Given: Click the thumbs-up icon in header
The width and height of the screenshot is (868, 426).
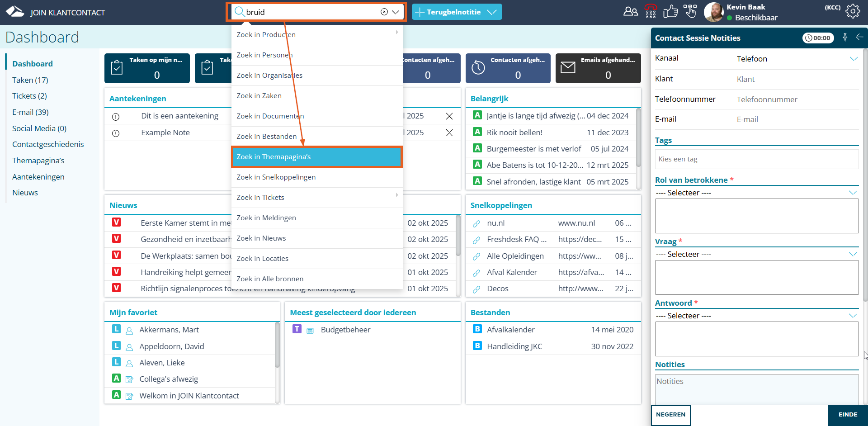Looking at the screenshot, I should (670, 11).
